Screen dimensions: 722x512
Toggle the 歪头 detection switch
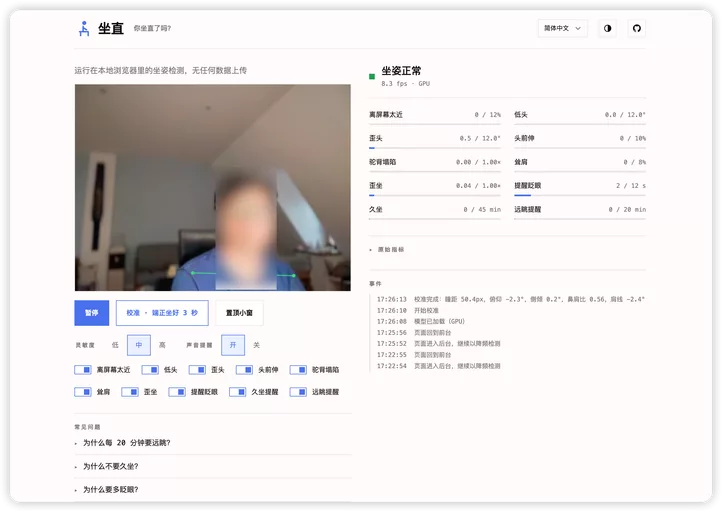click(197, 370)
